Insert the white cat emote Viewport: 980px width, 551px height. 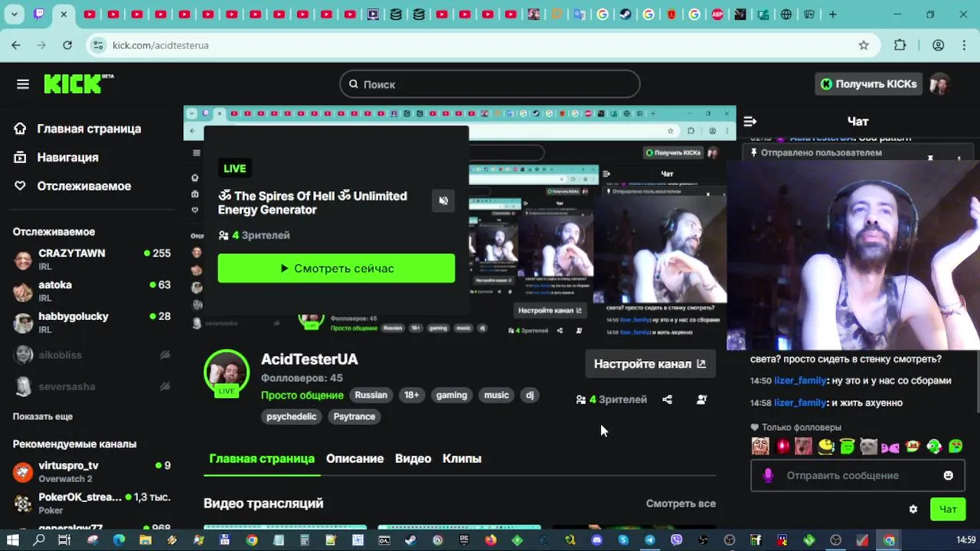(868, 446)
